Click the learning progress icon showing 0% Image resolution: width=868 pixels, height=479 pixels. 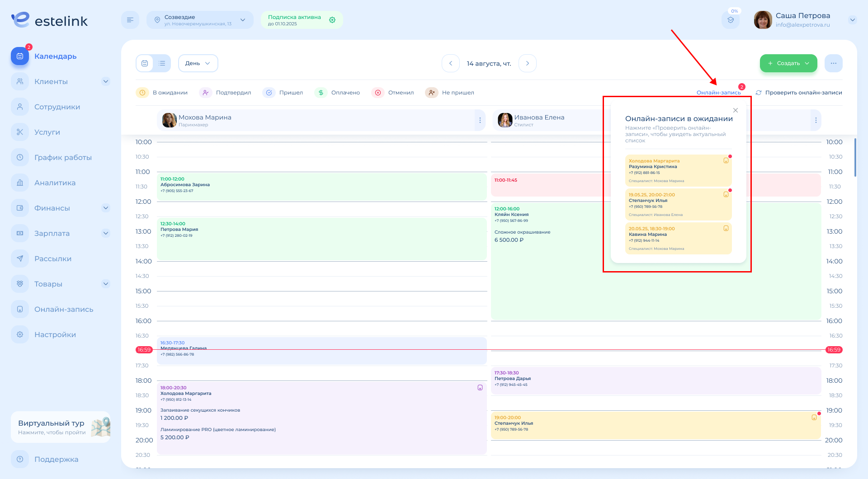731,20
